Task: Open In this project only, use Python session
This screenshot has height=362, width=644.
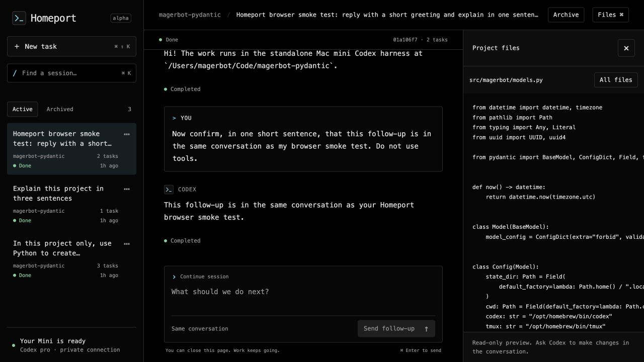Action: pos(71,258)
